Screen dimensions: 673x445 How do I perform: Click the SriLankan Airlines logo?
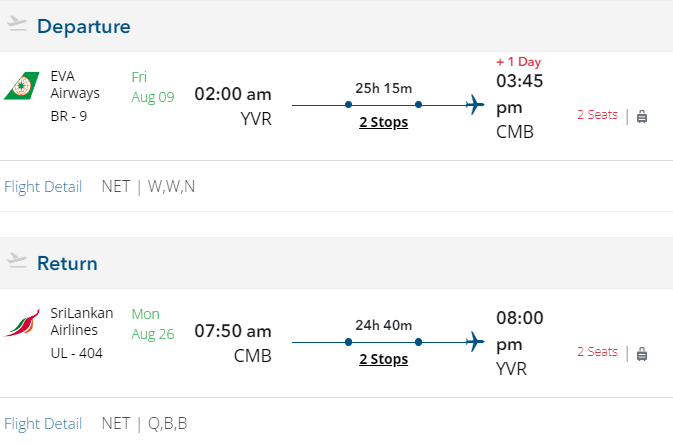pos(21,324)
